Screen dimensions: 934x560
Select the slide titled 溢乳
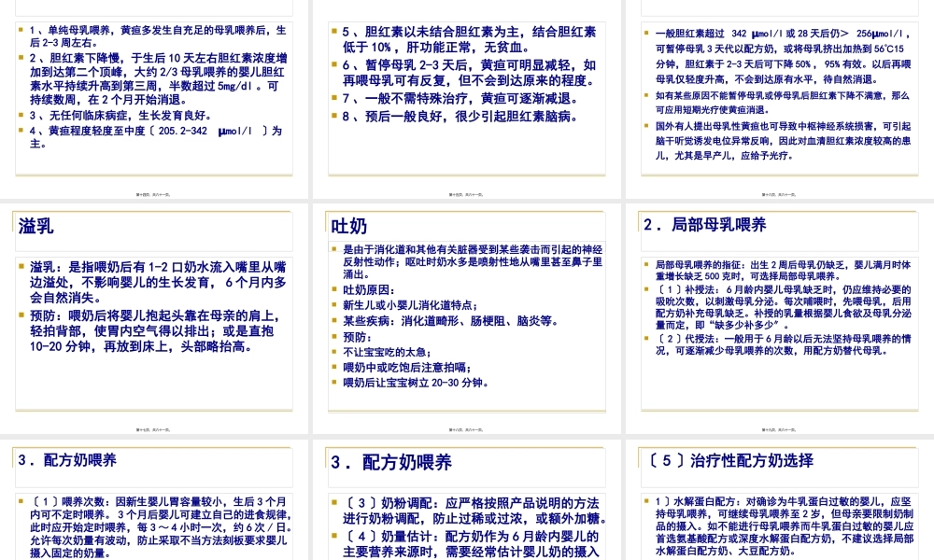click(x=154, y=308)
